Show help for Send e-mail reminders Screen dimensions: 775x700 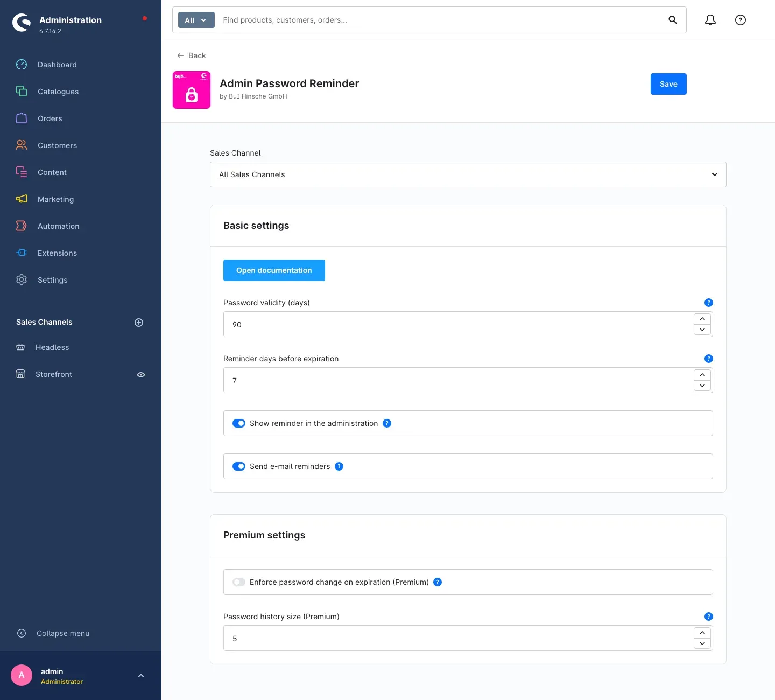(x=339, y=466)
